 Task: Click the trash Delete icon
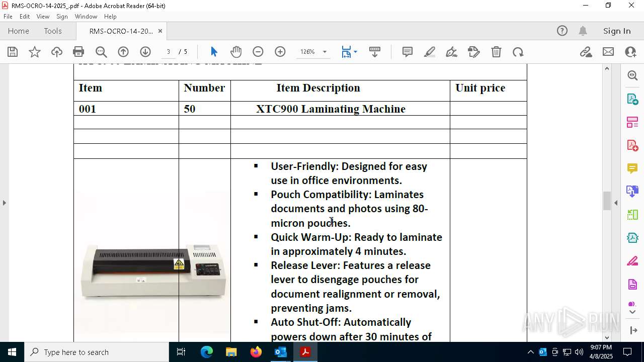496,52
